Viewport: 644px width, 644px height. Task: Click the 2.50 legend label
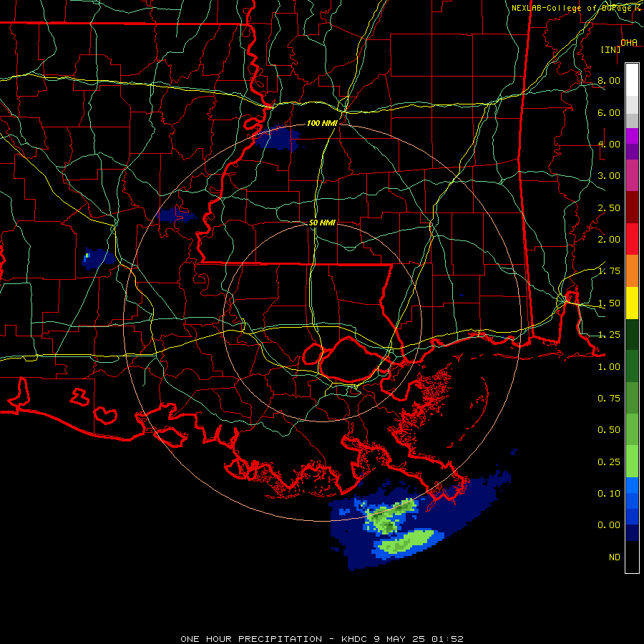tap(609, 208)
